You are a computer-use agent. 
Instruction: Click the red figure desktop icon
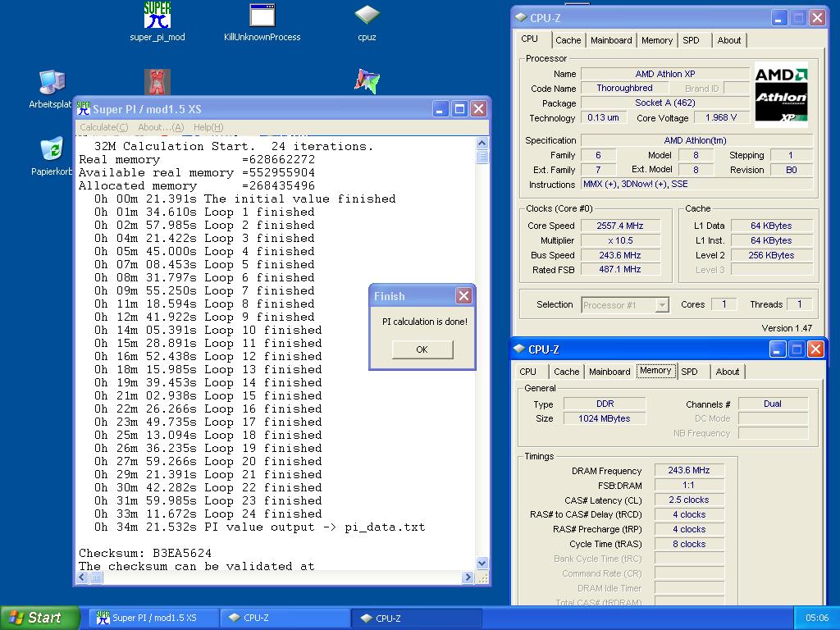[x=157, y=83]
